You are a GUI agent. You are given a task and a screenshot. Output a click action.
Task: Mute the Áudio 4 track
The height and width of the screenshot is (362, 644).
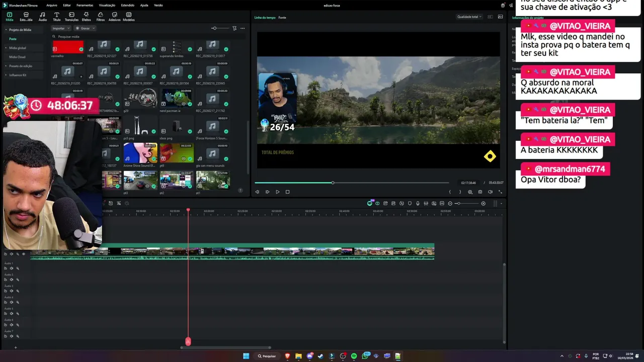click(x=11, y=302)
